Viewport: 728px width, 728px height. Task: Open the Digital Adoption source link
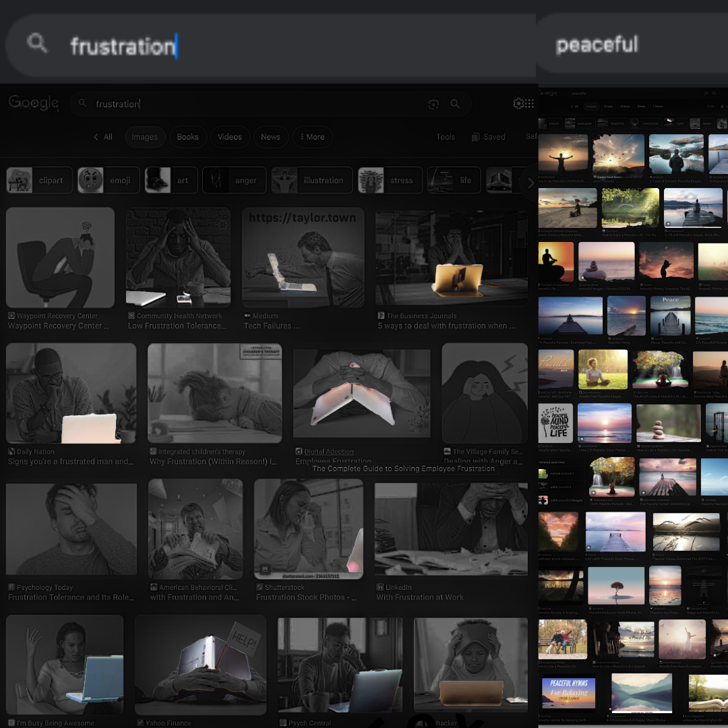click(x=328, y=452)
